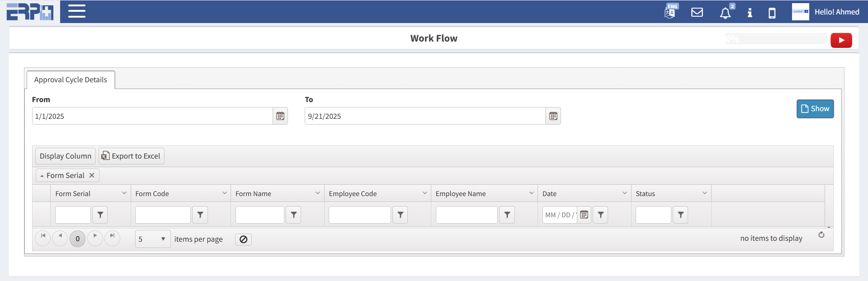Screen dimensions: 868x281
Task: Open the mail envelope icon
Action: click(x=697, y=12)
